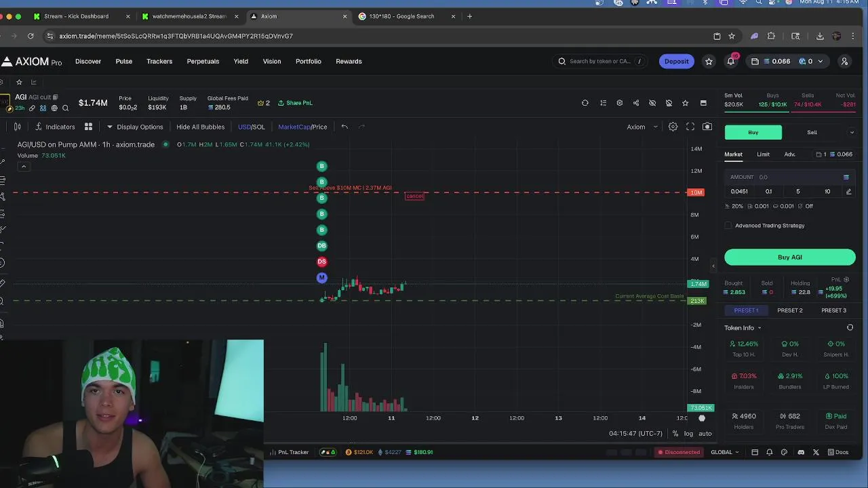Refresh Token Info panel
Viewport: 868px width, 488px height.
[x=850, y=327]
